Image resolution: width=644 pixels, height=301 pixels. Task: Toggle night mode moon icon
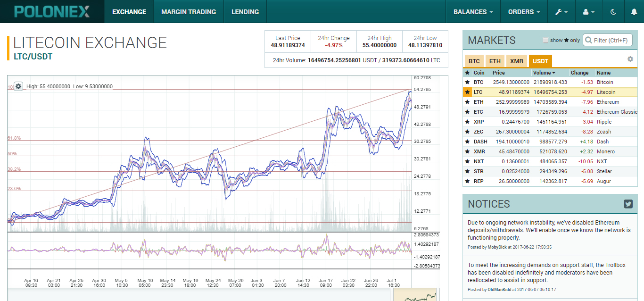coord(613,12)
